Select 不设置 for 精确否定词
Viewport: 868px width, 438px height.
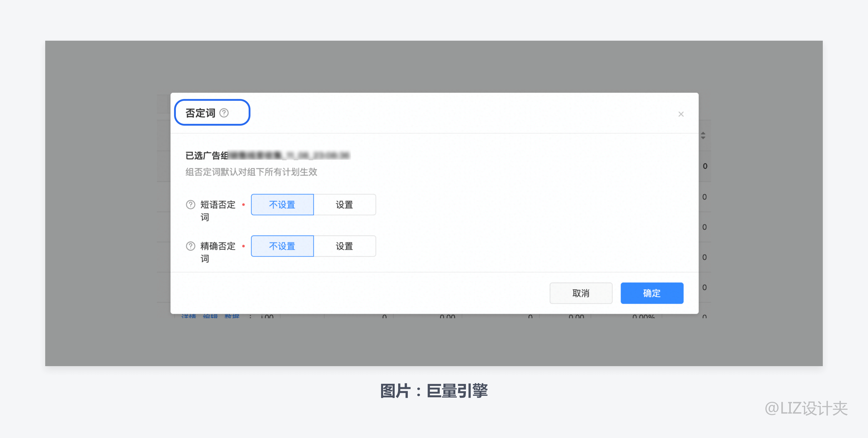tap(282, 246)
